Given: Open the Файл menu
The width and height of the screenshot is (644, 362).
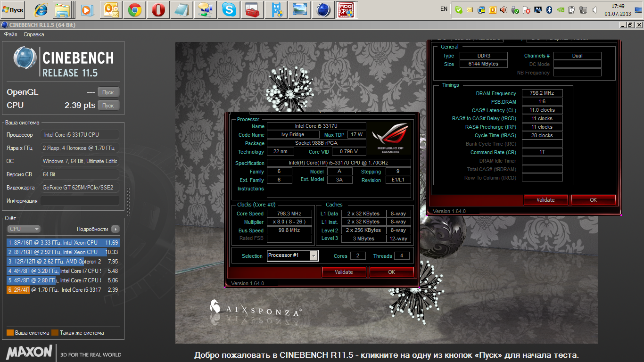Looking at the screenshot, I should 11,34.
